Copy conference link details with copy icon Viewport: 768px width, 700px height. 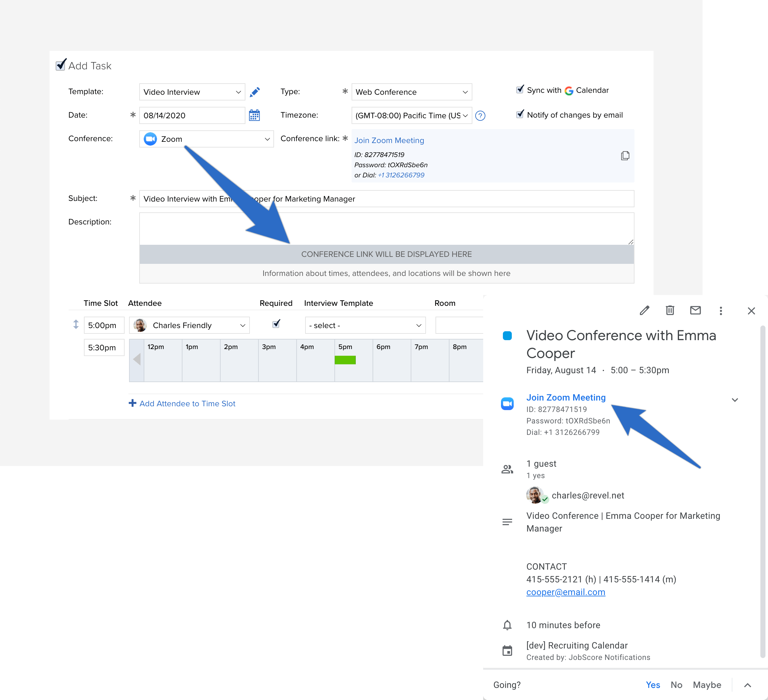[625, 155]
